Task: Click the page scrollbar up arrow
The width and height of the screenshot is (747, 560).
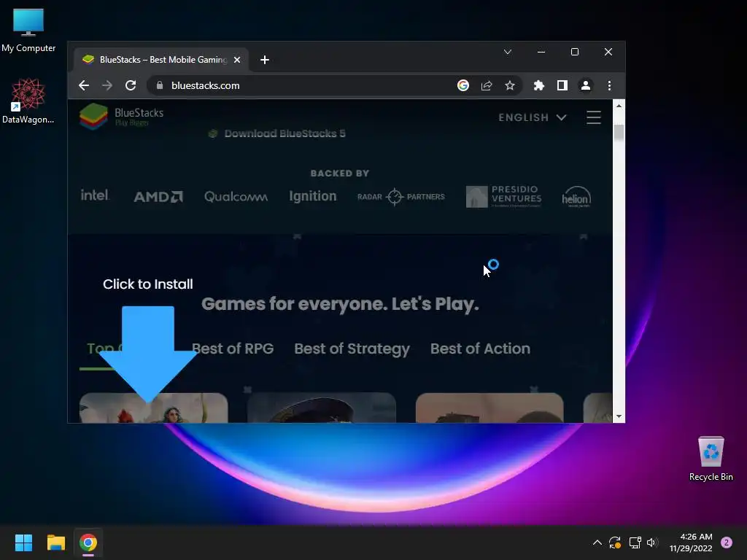Action: [x=619, y=106]
